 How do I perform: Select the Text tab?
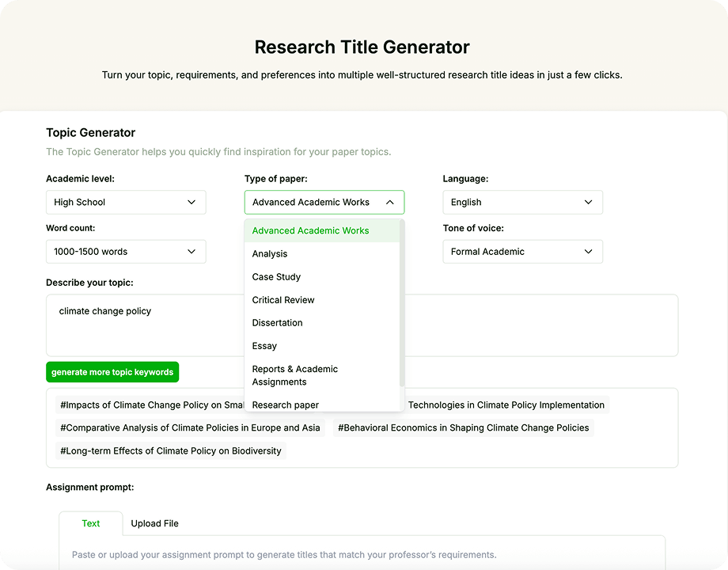click(x=91, y=523)
